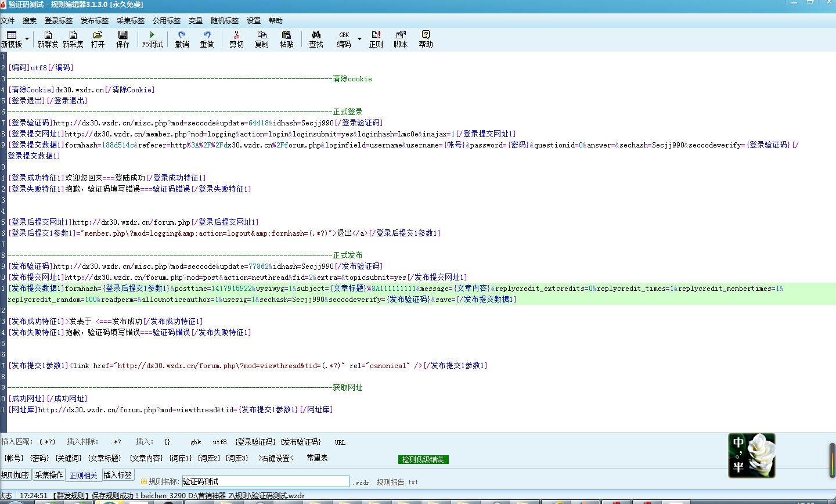Image resolution: width=836 pixels, height=504 pixels.
Task: Open the 登录标签 menu
Action: click(x=58, y=21)
